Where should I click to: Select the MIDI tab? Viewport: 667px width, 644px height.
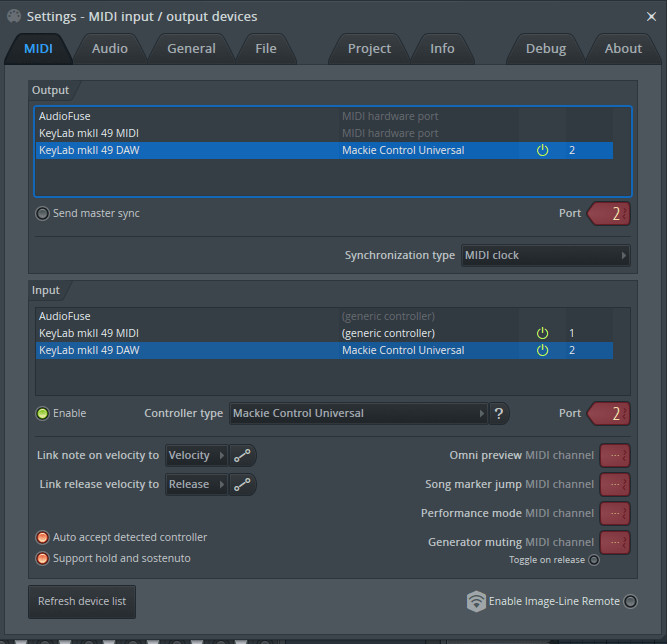point(38,48)
